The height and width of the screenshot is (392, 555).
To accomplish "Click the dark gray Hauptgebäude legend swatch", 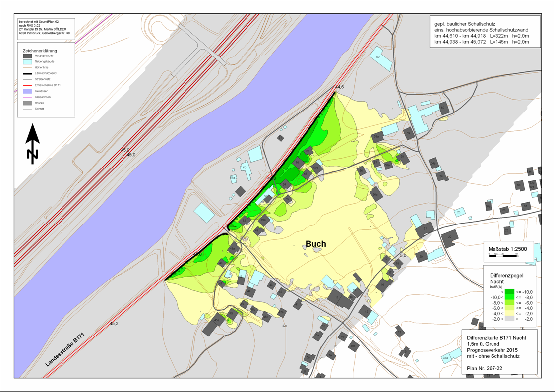I will tap(27, 56).
